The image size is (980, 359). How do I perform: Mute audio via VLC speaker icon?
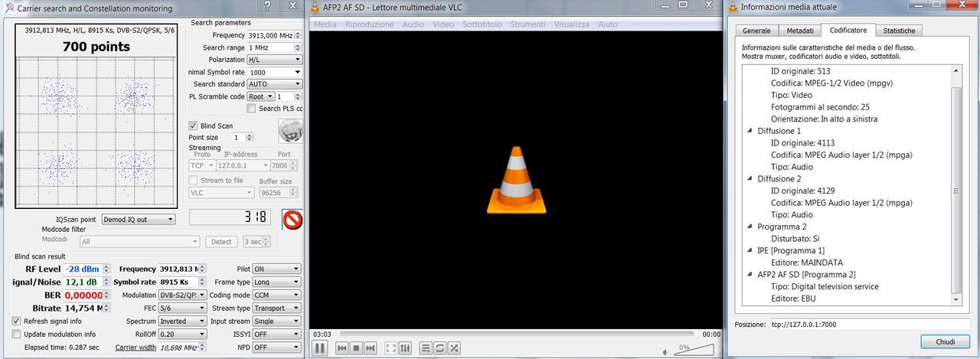(666, 351)
